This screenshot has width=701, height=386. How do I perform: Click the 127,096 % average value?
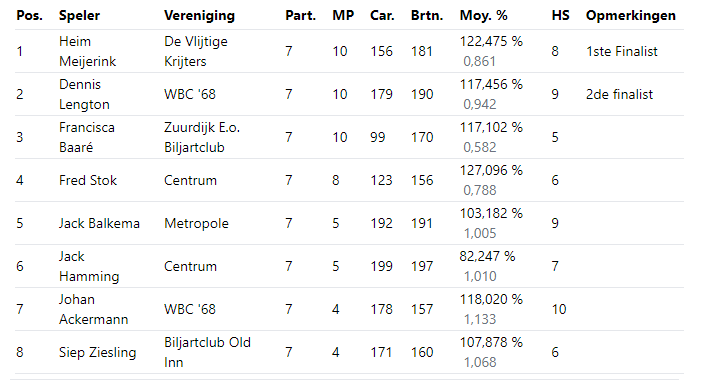pyautogui.click(x=491, y=170)
